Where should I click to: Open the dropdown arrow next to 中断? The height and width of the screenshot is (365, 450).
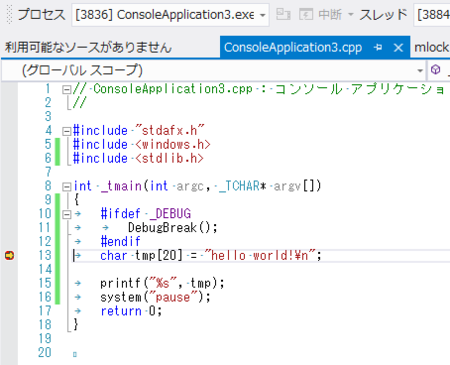[350, 15]
